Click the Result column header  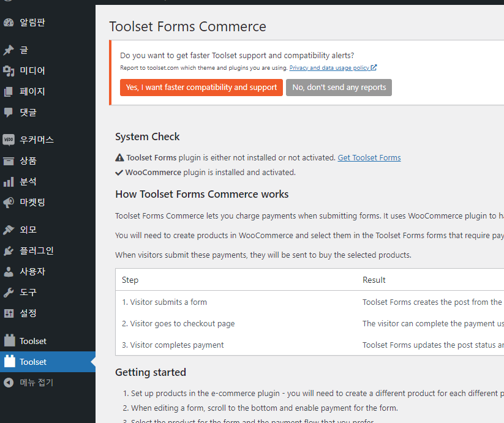click(x=374, y=280)
